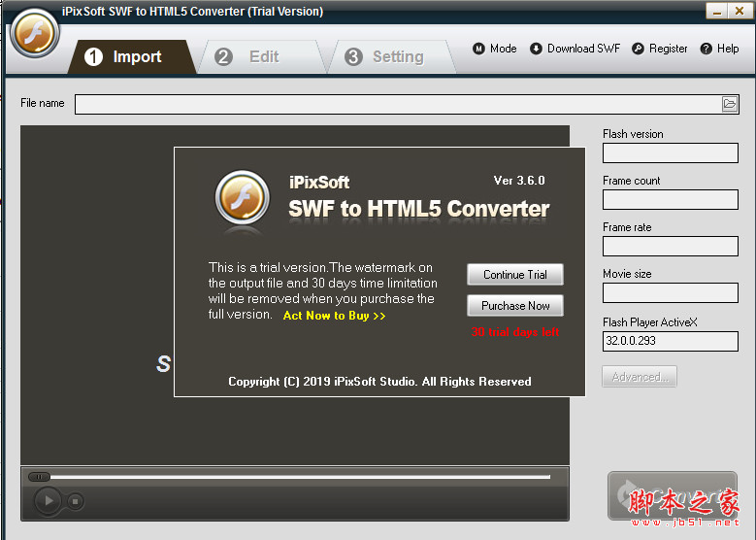The image size is (756, 540).
Task: Click the Flash version field
Action: [671, 153]
